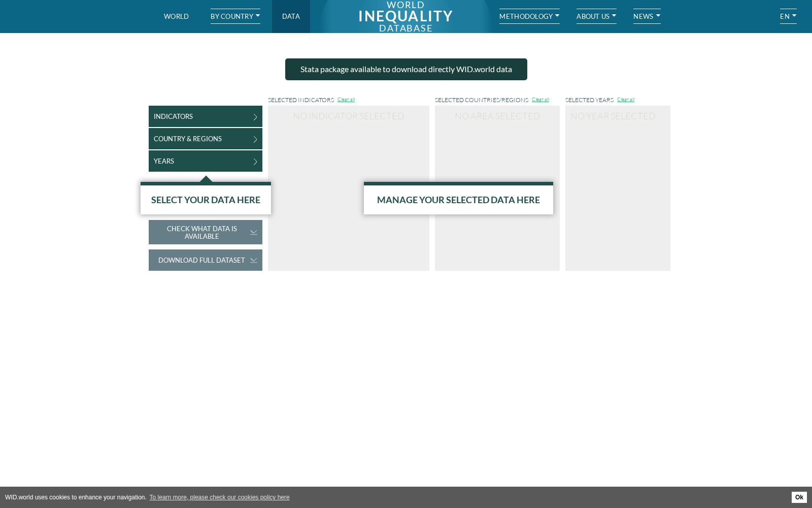Click the SELECTED COUNTRIES/REGIONS heading text
This screenshot has width=812, height=508.
pos(482,100)
